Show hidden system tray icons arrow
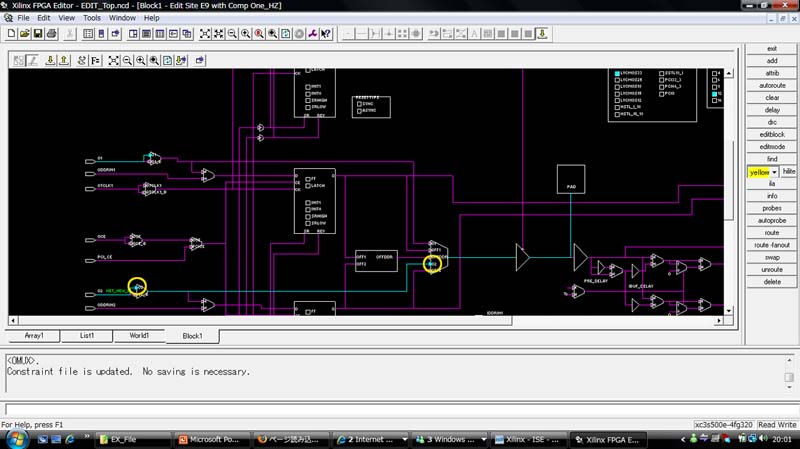800x449 pixels. click(x=683, y=439)
